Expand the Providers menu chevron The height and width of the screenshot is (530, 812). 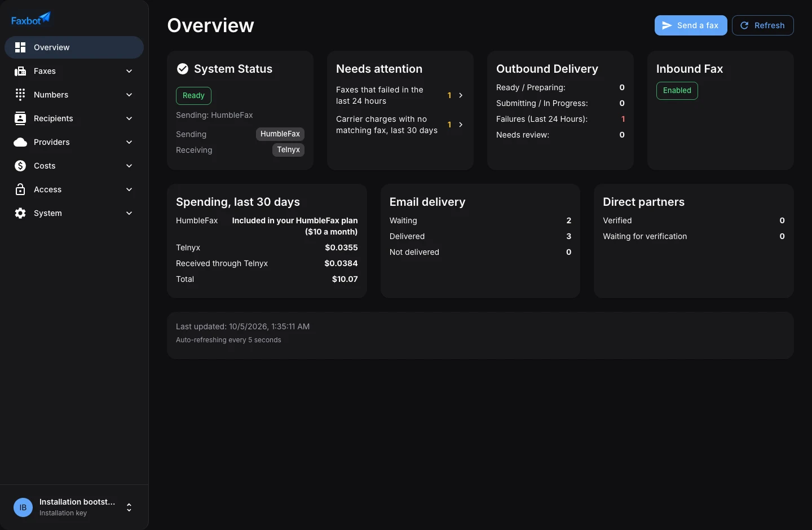tap(129, 142)
